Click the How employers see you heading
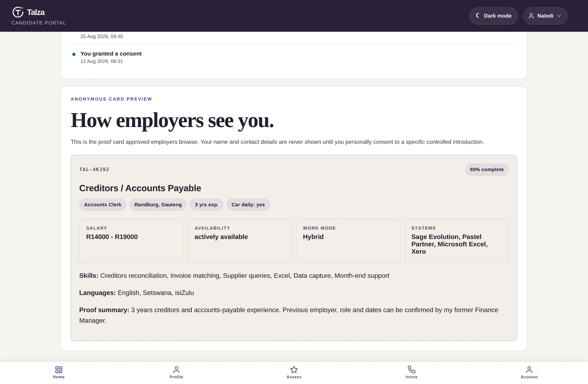This screenshot has height=384, width=588. pos(172,120)
